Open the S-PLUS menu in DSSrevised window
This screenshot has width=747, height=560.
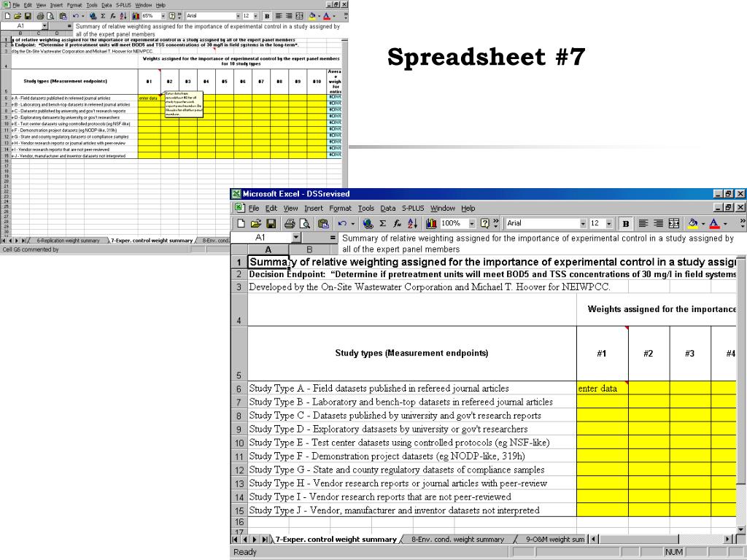tap(413, 208)
